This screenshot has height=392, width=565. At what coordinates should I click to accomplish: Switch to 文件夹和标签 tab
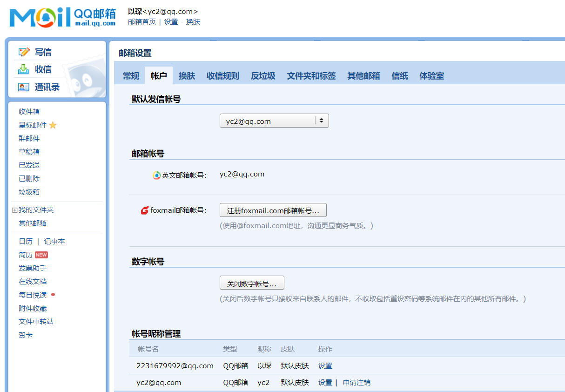pos(311,76)
